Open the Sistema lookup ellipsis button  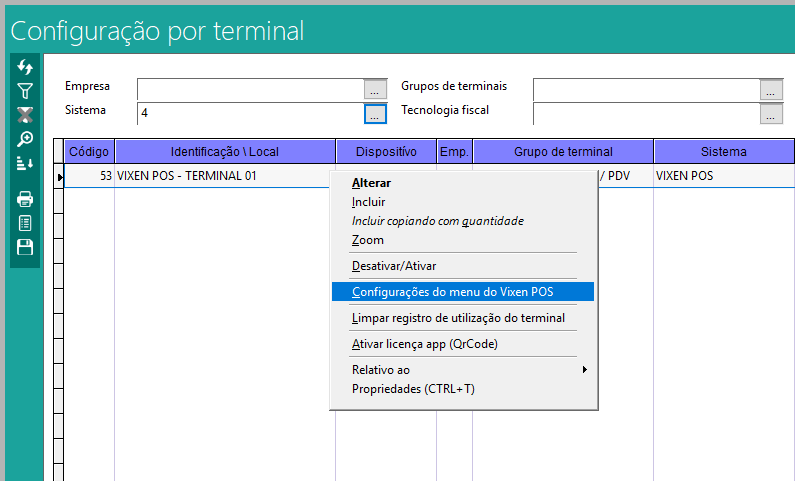[x=375, y=114]
